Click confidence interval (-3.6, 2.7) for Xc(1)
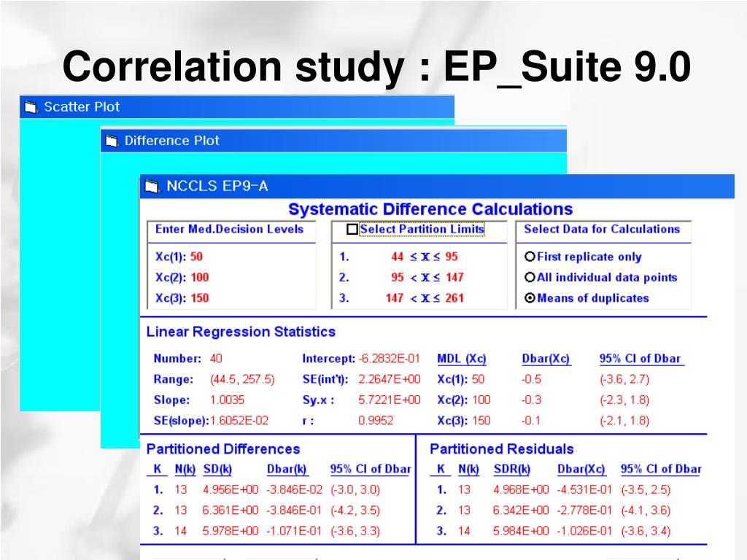747x560 pixels. click(624, 379)
